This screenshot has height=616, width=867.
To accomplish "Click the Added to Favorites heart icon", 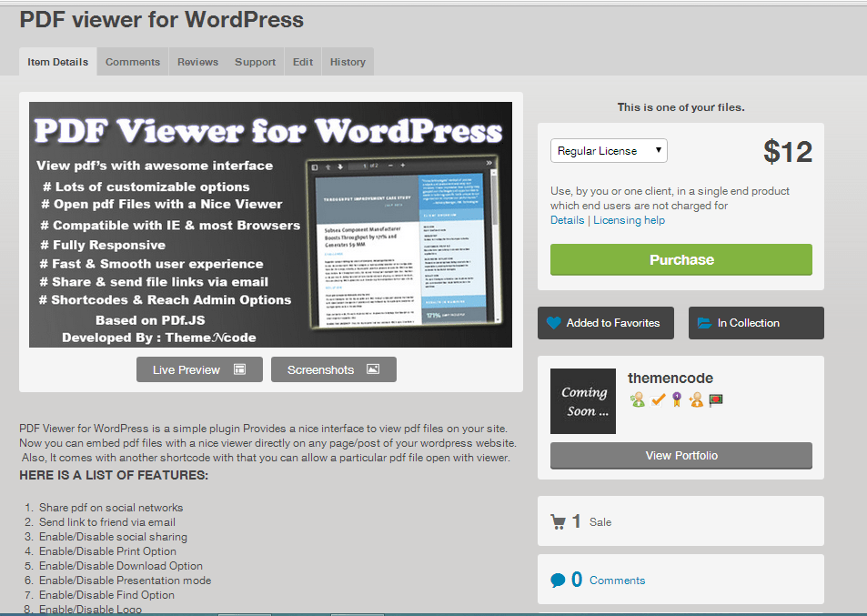I will (553, 323).
